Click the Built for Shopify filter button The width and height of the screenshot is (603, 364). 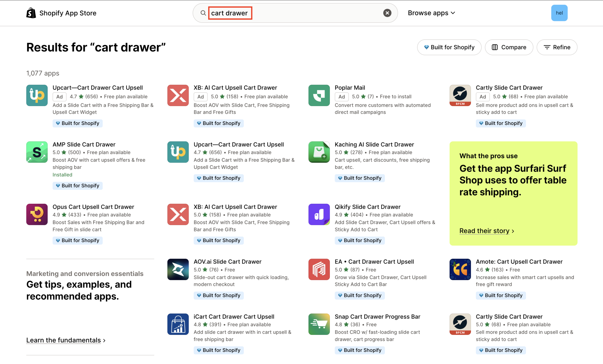pos(449,47)
